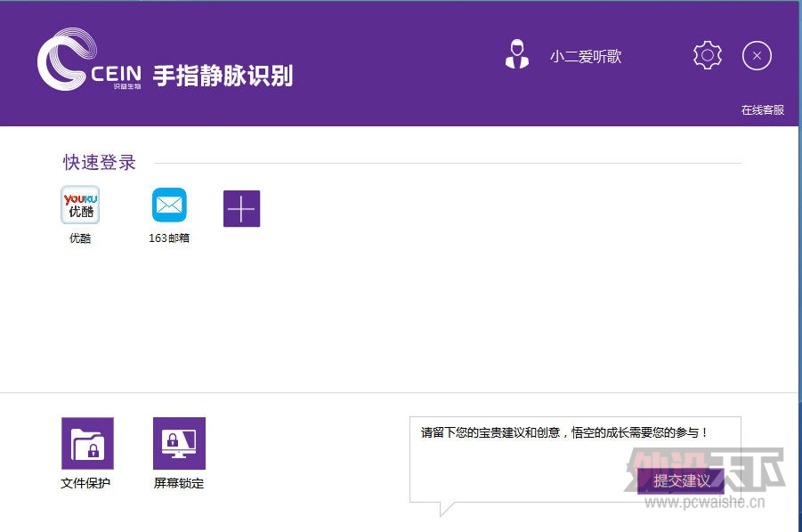Click the username 小二爱听歌
Image resolution: width=802 pixels, height=532 pixels.
[586, 56]
